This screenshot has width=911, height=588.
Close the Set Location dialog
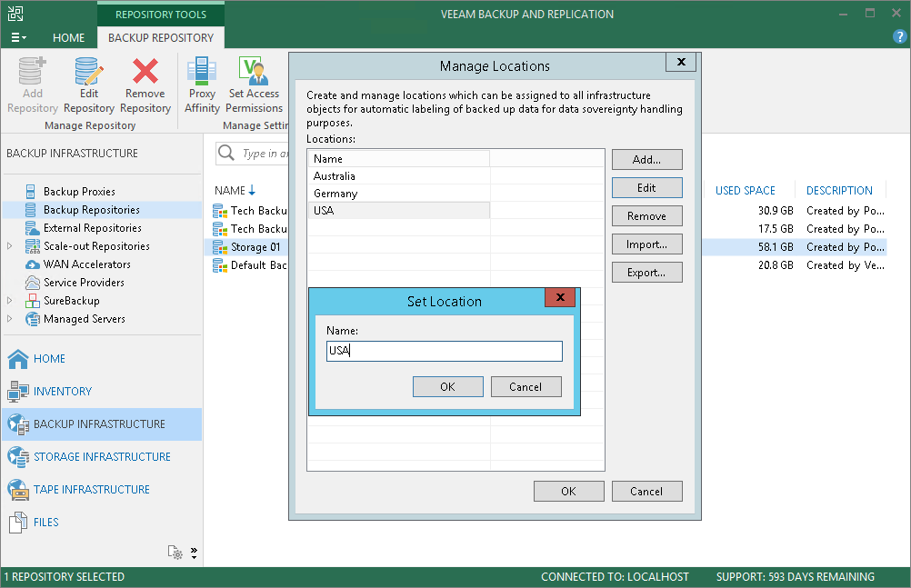pos(560,297)
